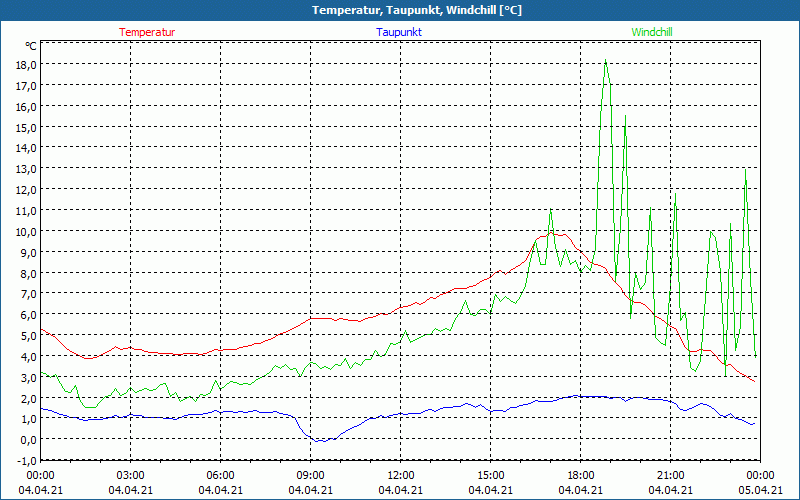Click the 1,0 y-axis value

coord(29,419)
